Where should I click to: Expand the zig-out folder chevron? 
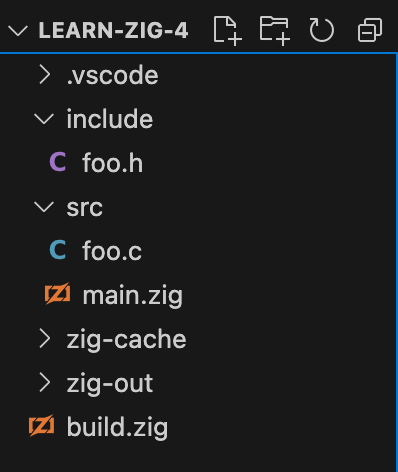click(x=44, y=383)
